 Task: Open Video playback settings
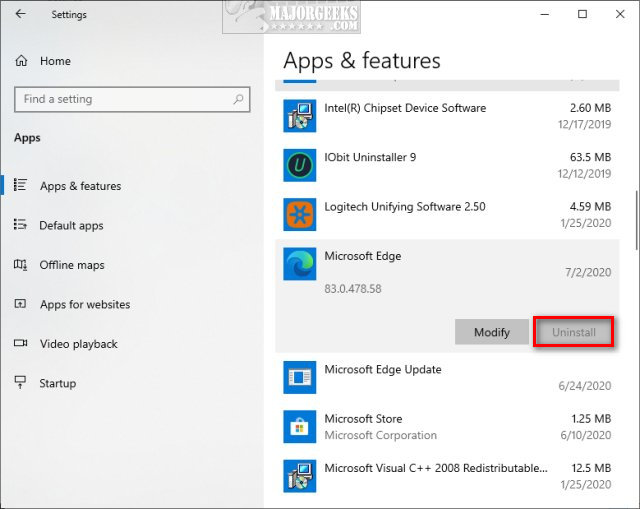(79, 344)
